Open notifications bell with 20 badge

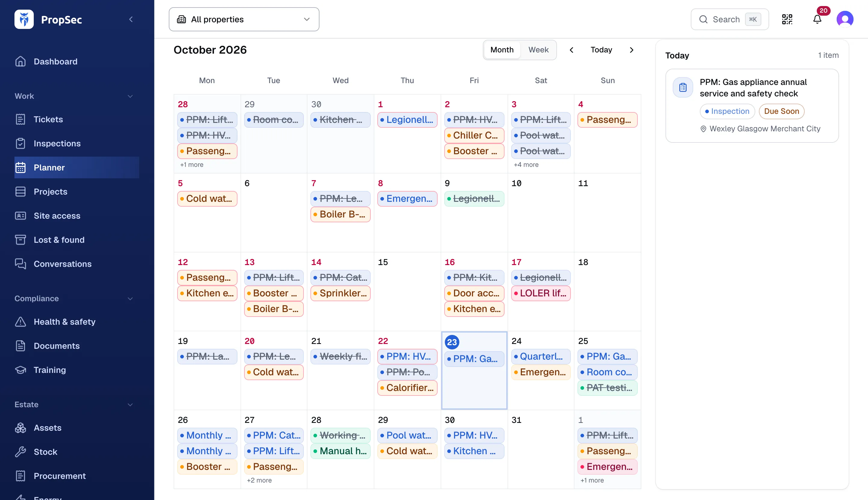817,19
